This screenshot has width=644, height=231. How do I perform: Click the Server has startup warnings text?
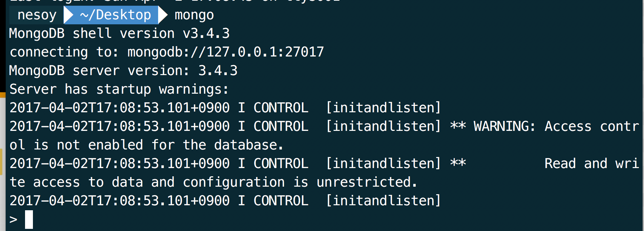119,89
